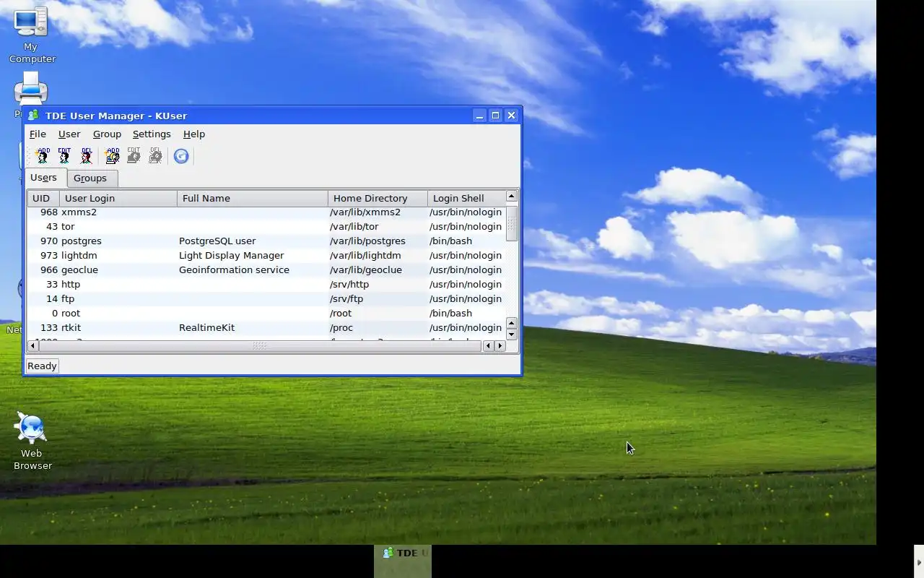Click the greyed Delete group toolbar icon

pyautogui.click(x=155, y=155)
